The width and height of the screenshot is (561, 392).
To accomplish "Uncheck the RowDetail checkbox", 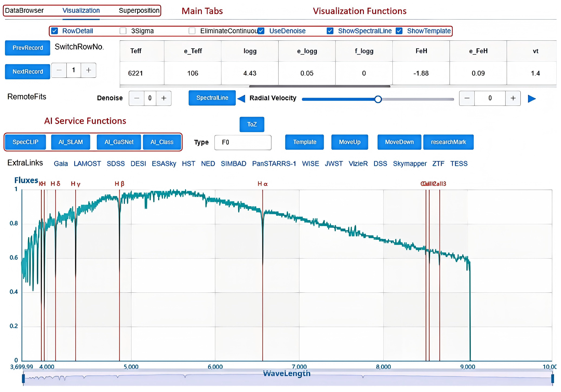I will tap(55, 31).
